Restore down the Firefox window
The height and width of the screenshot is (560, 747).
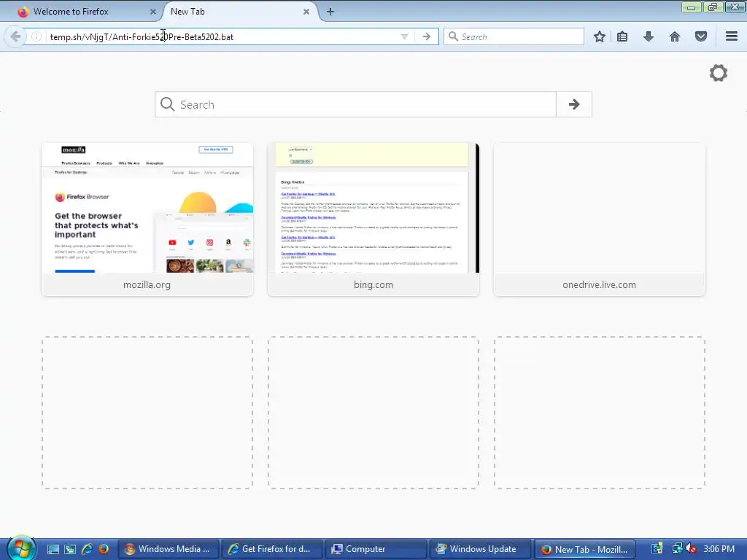pyautogui.click(x=712, y=7)
